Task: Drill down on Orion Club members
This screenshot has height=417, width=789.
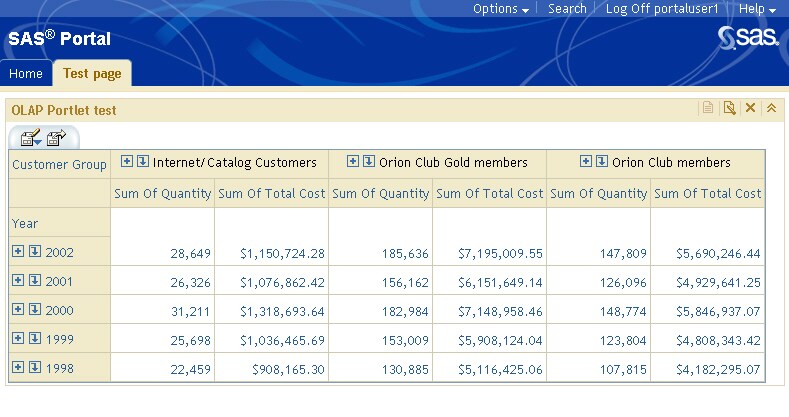Action: coord(602,161)
